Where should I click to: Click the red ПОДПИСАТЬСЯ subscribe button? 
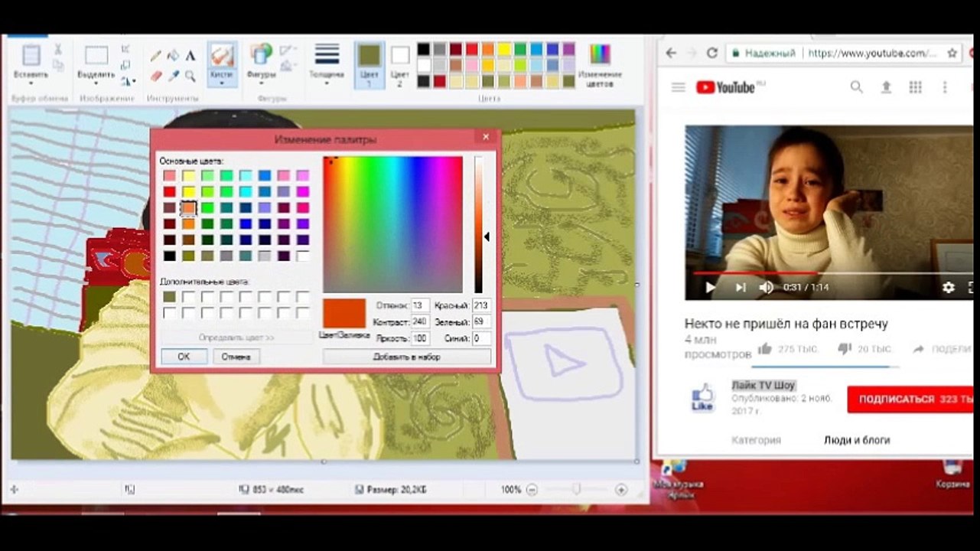(910, 399)
